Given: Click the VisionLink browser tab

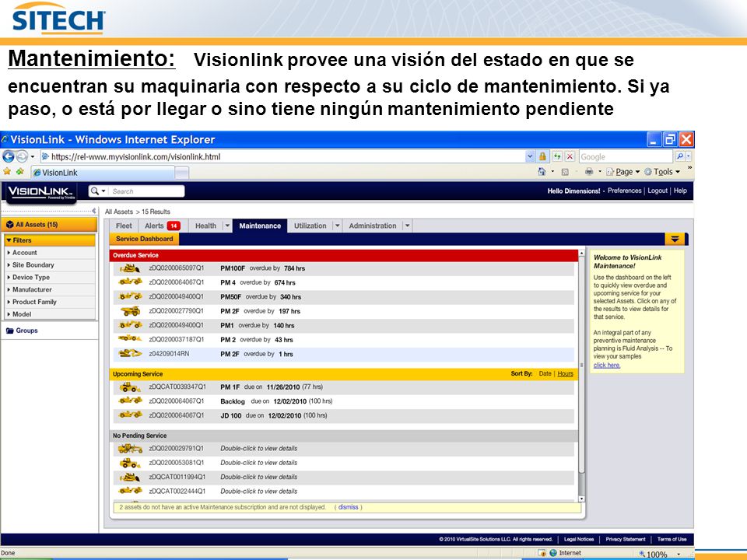Looking at the screenshot, I should (103, 173).
